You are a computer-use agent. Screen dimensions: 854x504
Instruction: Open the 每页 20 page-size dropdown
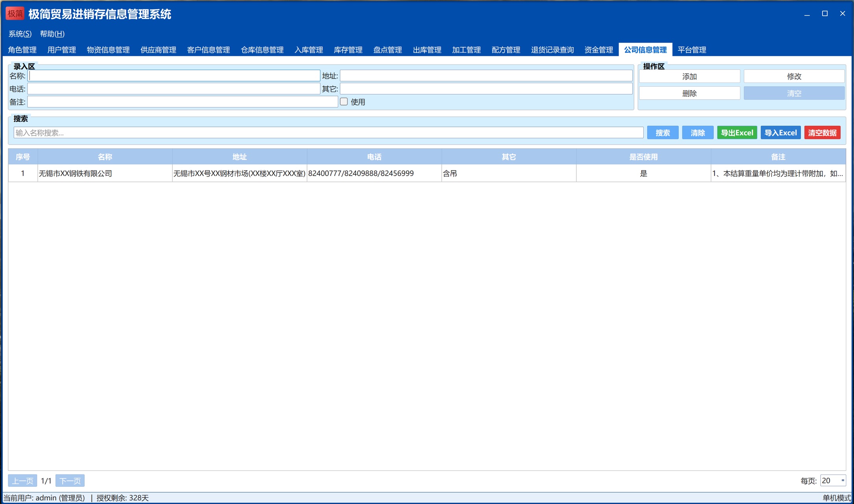833,480
